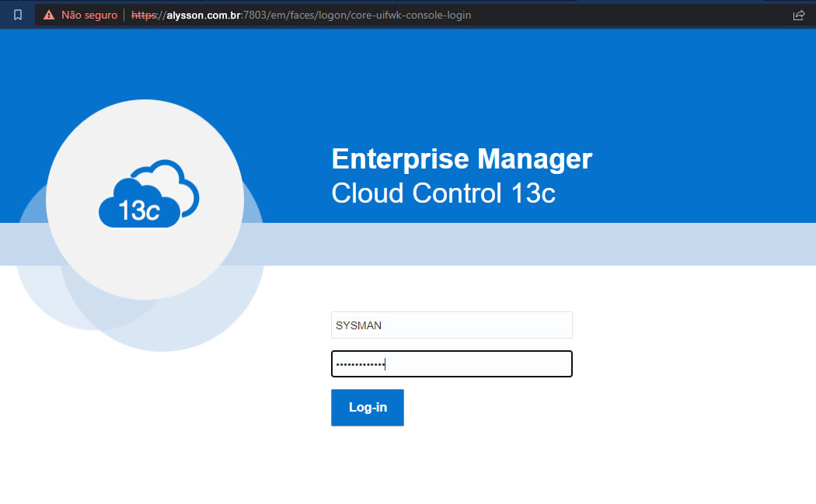Focus the password input field
The image size is (816, 504).
pyautogui.click(x=452, y=364)
